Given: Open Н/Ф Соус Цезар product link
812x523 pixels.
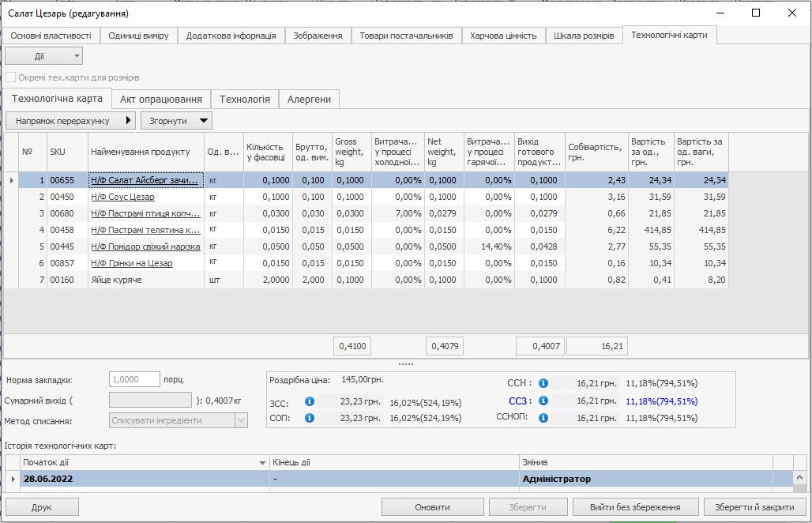Looking at the screenshot, I should [122, 197].
